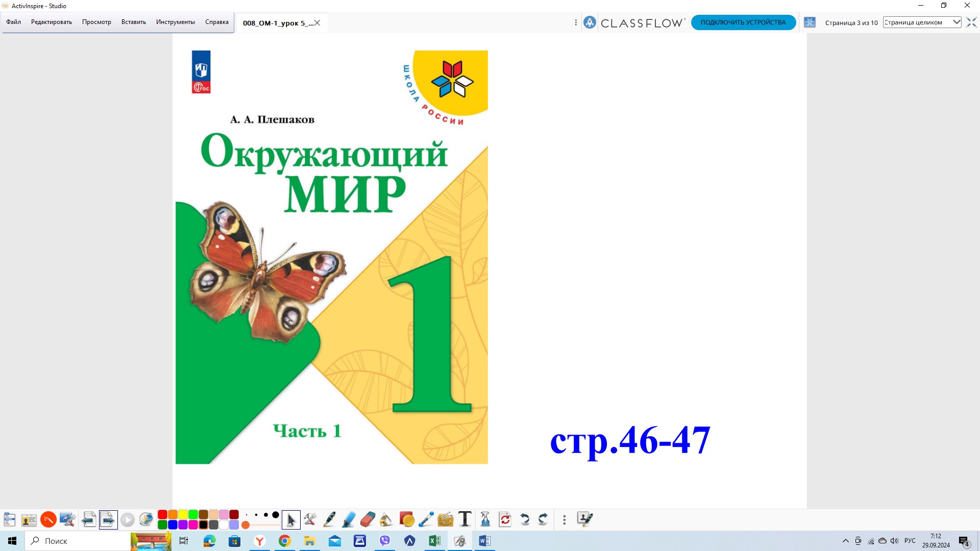The width and height of the screenshot is (980, 551).
Task: Select the Connector tool
Action: [426, 520]
